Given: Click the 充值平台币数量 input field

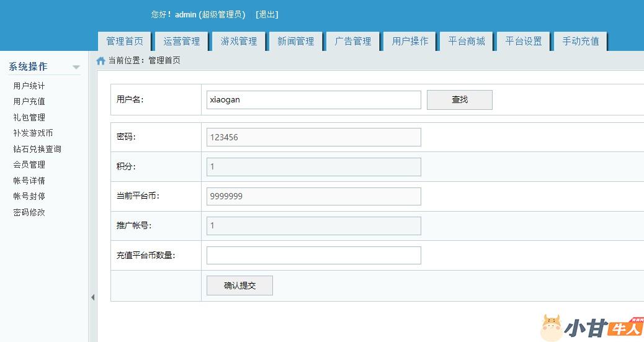Looking at the screenshot, I should [313, 255].
